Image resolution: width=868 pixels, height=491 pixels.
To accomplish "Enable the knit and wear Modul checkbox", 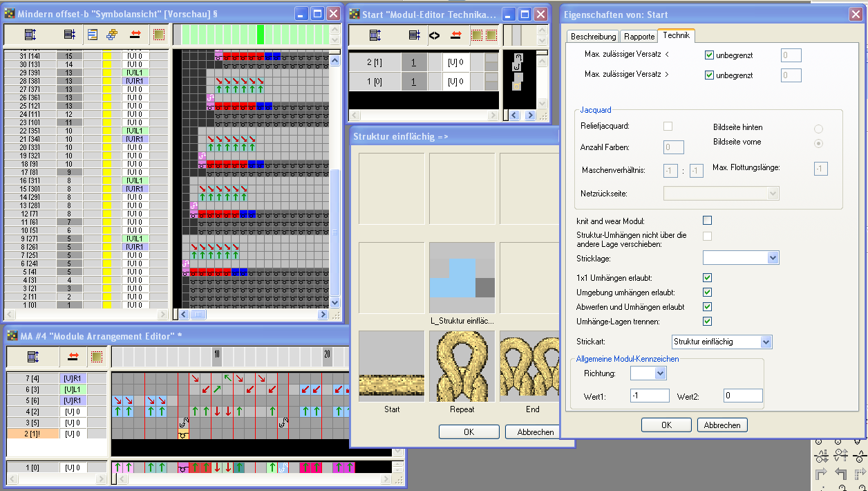I will (707, 221).
